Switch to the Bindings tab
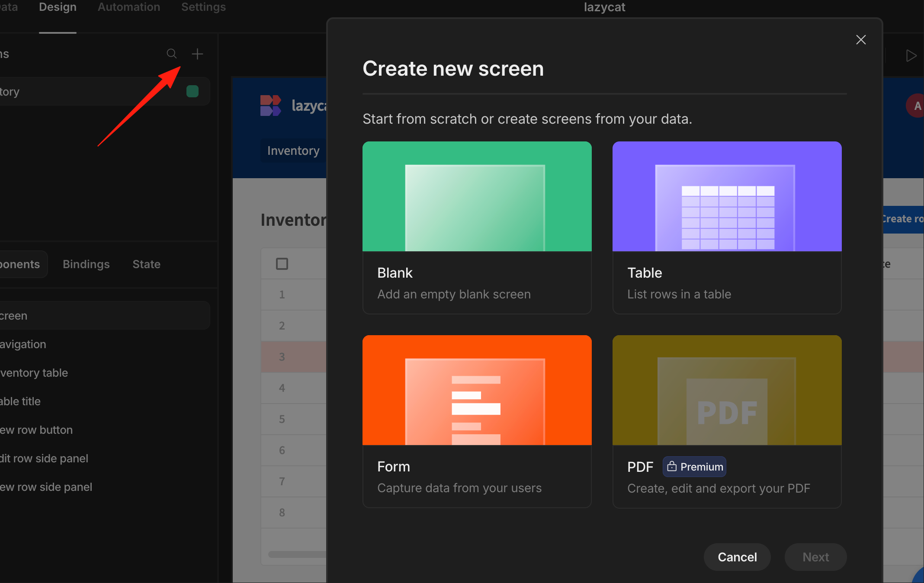Screen dimensions: 924x583 click(86, 264)
